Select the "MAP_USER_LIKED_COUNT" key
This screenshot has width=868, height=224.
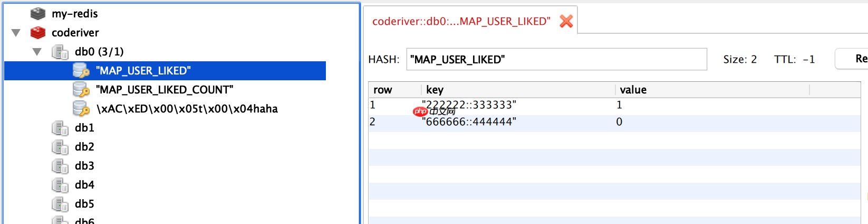(165, 90)
